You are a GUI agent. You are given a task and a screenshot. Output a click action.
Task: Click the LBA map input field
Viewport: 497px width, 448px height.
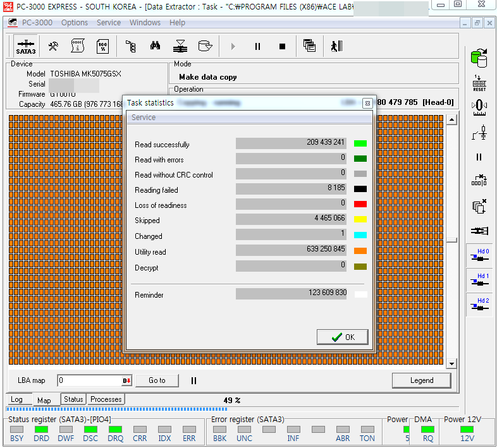pos(90,380)
